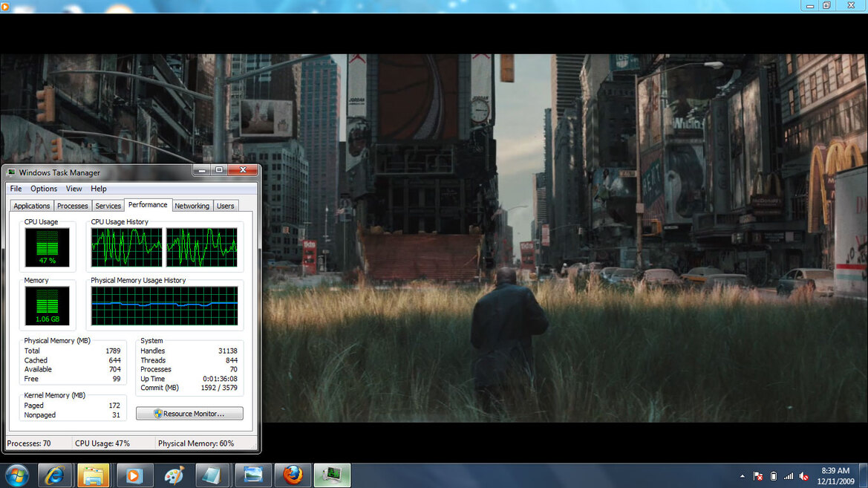The height and width of the screenshot is (488, 868).
Task: Close the Windows Task Manager window
Action: [243, 170]
